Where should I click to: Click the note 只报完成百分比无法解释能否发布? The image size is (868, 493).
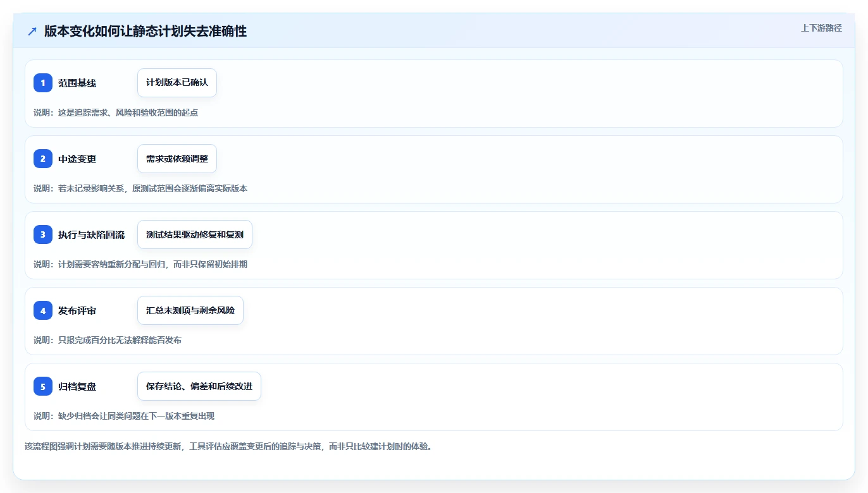[108, 340]
